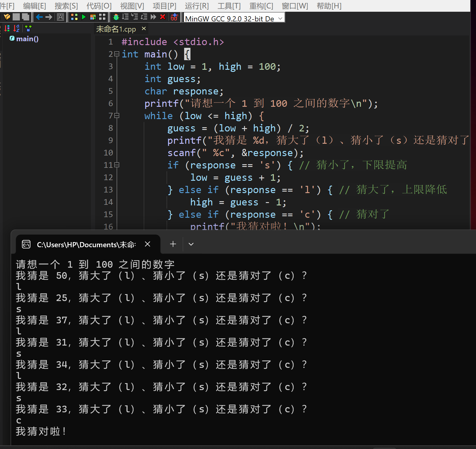Open the 代码[O] menu
Viewport: 476px width, 449px height.
99,6
